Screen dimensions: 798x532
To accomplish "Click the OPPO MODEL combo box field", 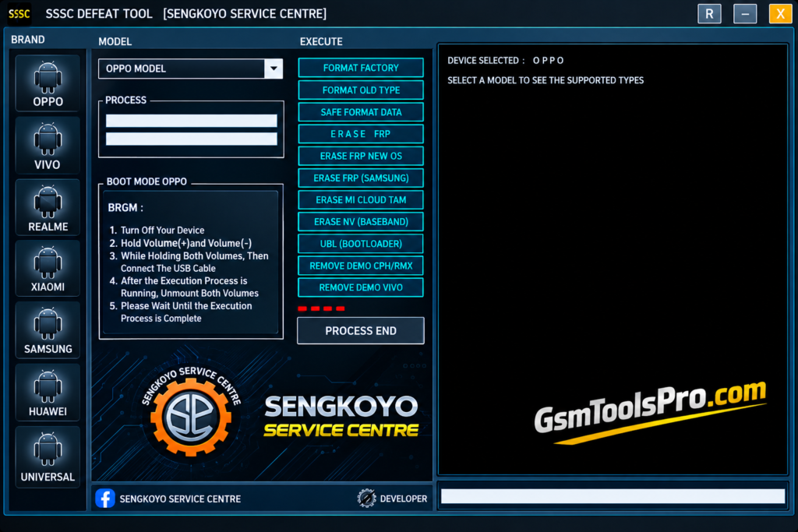I will [x=191, y=69].
